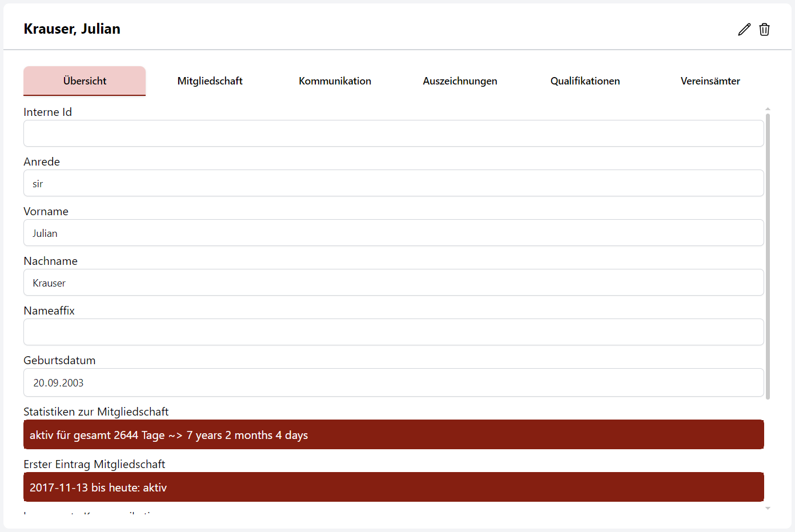Click the Geburtsdatum field 20.09.2003
This screenshot has width=795, height=532.
point(394,382)
